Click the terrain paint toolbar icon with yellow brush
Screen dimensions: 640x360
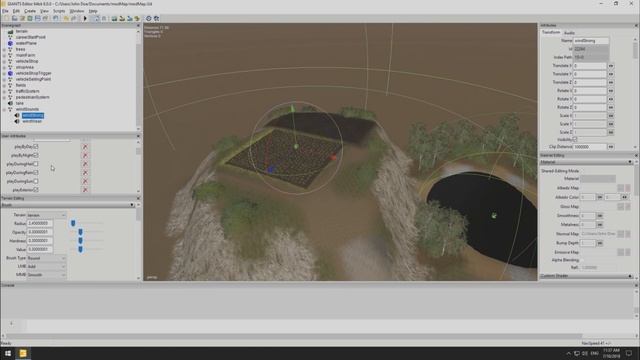point(122,18)
